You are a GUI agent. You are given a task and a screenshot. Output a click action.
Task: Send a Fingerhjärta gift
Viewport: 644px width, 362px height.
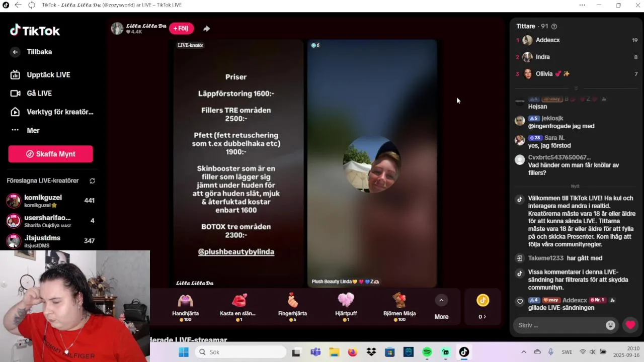[x=292, y=307]
